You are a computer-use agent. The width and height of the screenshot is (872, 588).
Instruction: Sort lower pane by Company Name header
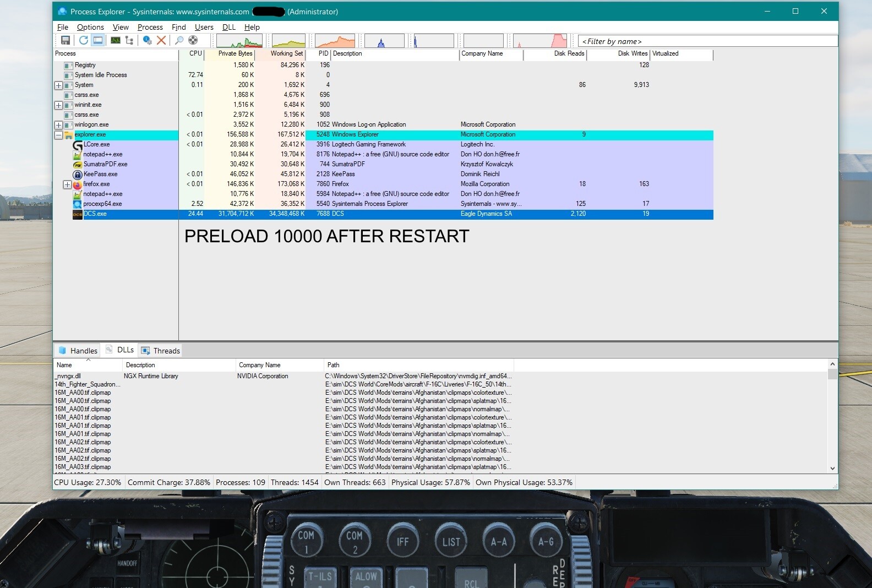(x=280, y=365)
